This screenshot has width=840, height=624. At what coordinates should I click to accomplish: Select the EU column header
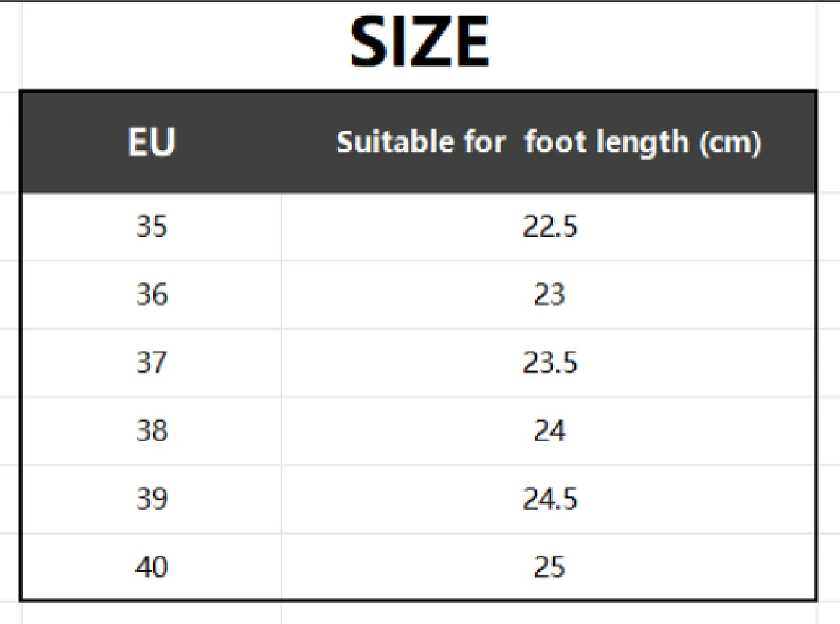(x=152, y=142)
